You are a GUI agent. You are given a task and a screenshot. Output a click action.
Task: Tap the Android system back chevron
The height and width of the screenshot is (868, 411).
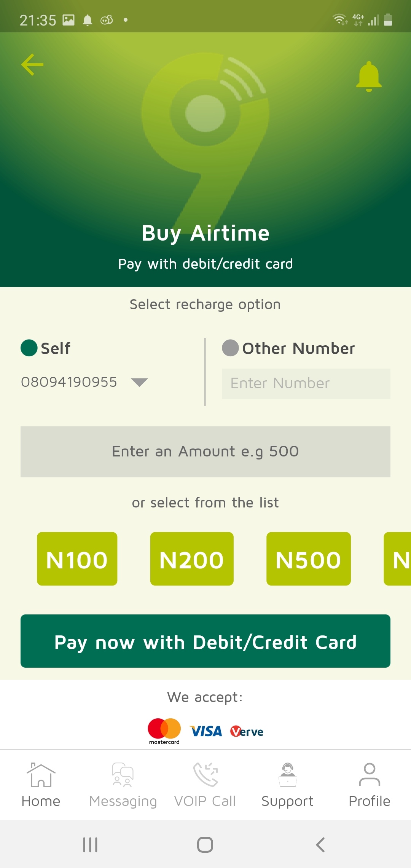point(320,845)
